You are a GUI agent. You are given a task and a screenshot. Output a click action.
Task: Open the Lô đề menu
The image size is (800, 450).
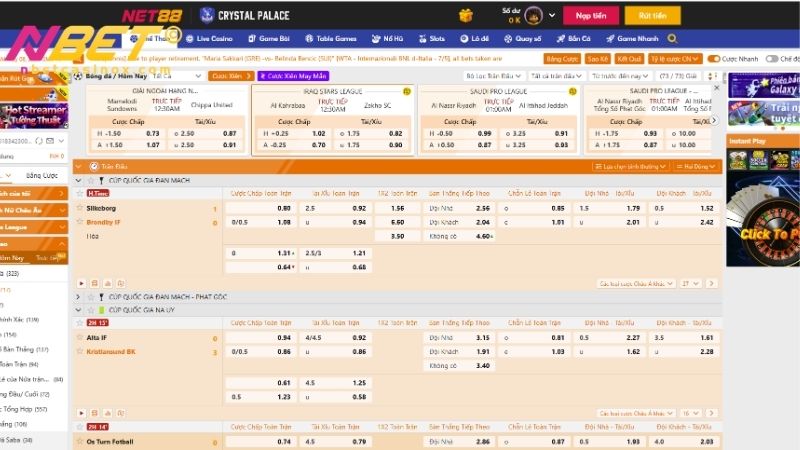coord(474,38)
